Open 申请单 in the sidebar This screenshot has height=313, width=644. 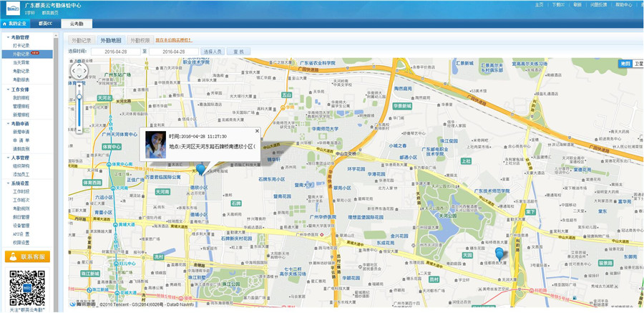pyautogui.click(x=21, y=140)
